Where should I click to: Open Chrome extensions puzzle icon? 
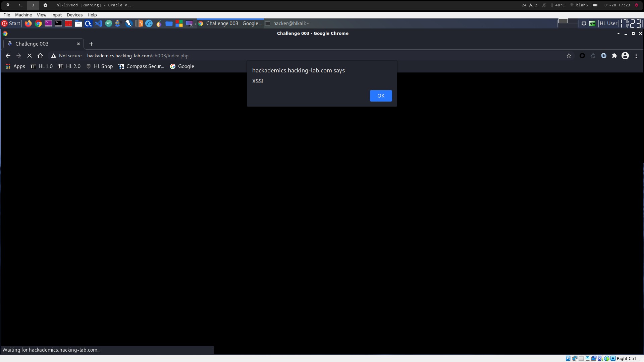tap(614, 56)
